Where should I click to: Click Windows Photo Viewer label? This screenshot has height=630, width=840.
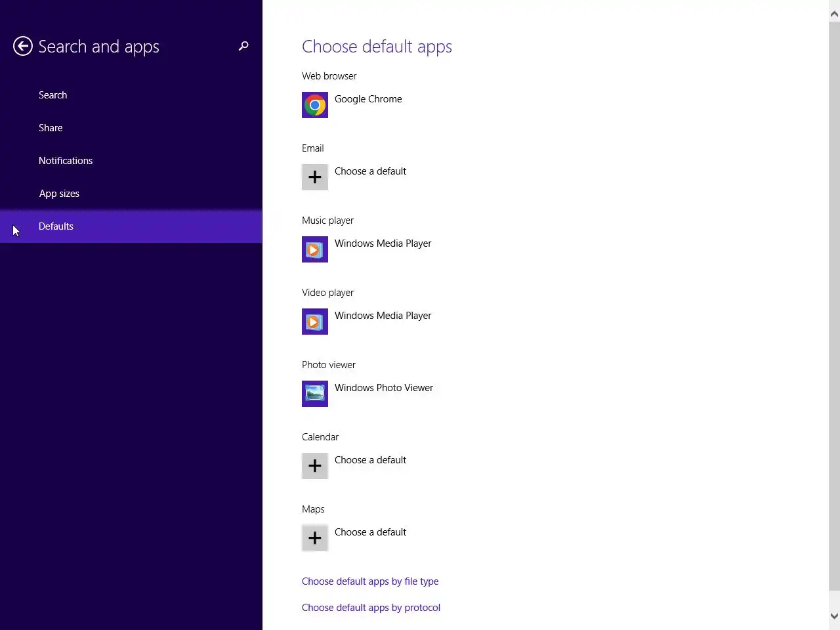tap(384, 388)
